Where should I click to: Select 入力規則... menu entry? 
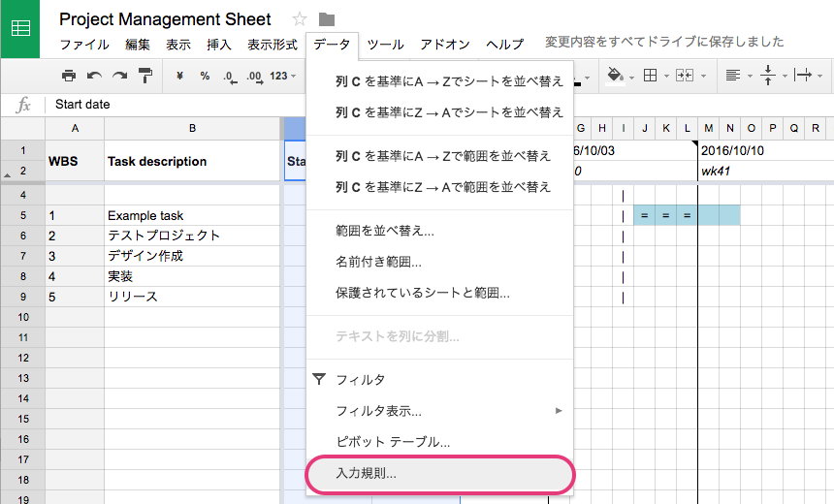coord(439,473)
